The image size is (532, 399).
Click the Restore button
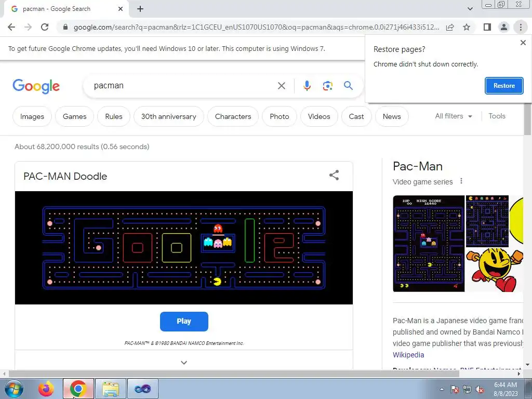(x=504, y=86)
